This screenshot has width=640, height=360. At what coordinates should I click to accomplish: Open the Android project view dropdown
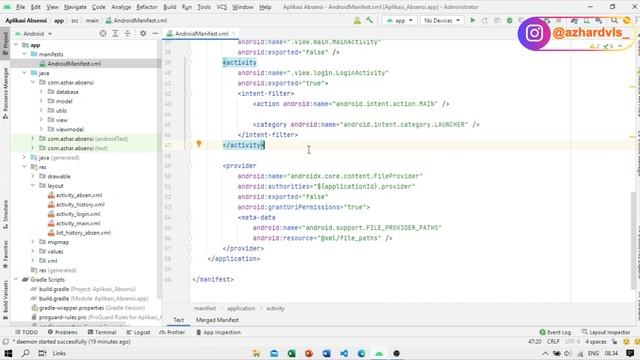34,33
